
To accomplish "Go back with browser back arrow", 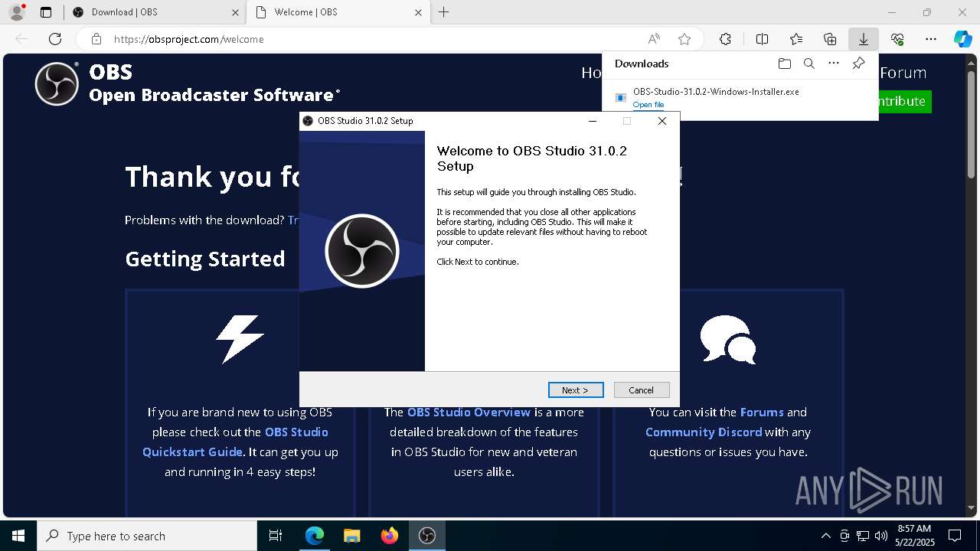I will (21, 39).
